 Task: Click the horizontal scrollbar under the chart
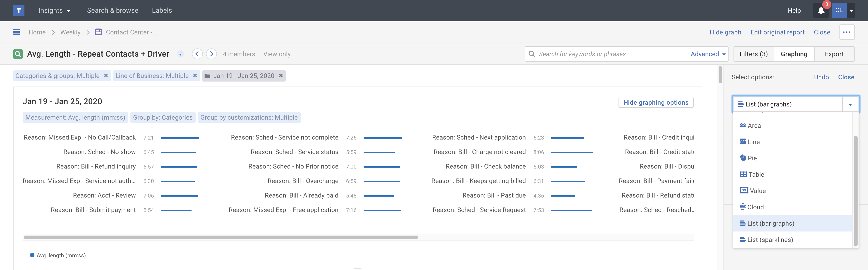pyautogui.click(x=221, y=237)
